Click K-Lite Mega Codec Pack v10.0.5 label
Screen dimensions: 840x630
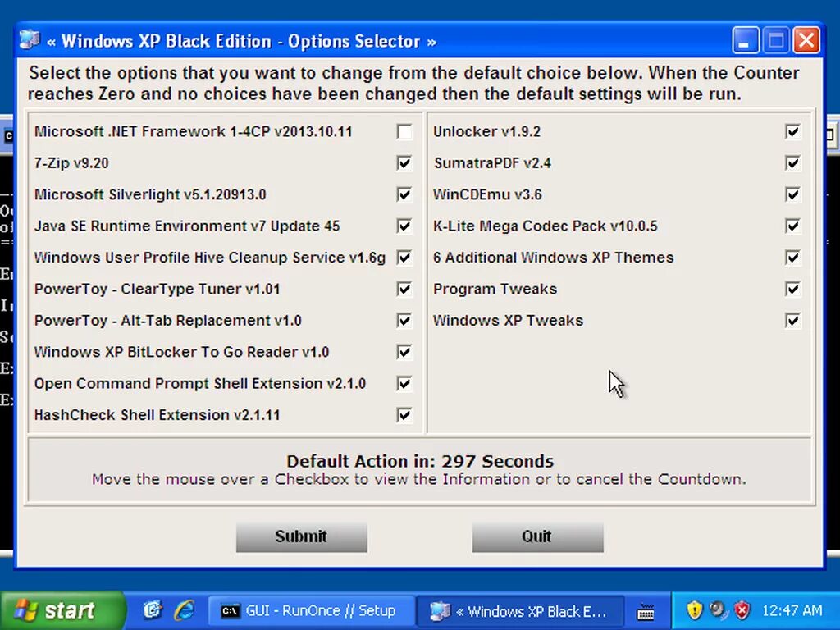(x=546, y=226)
